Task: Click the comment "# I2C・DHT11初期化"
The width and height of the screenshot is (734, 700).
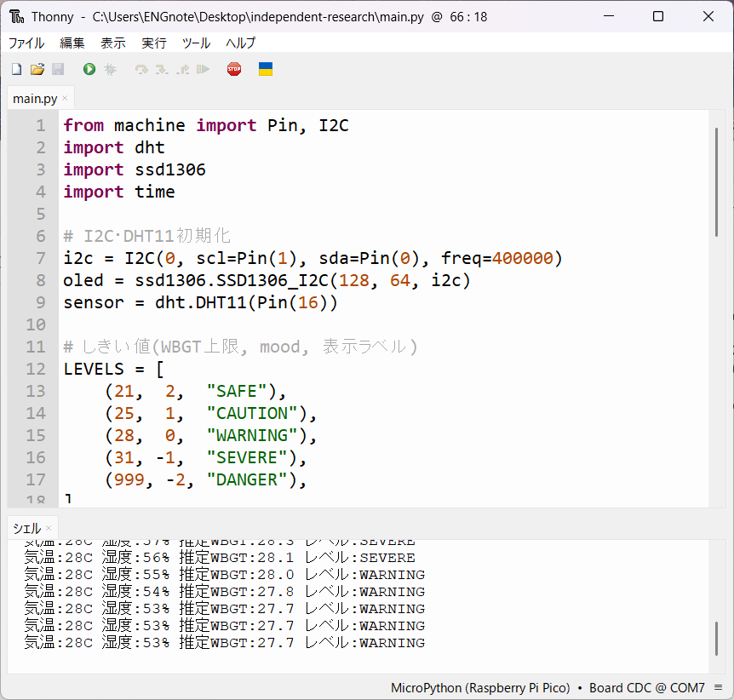Action: point(147,236)
